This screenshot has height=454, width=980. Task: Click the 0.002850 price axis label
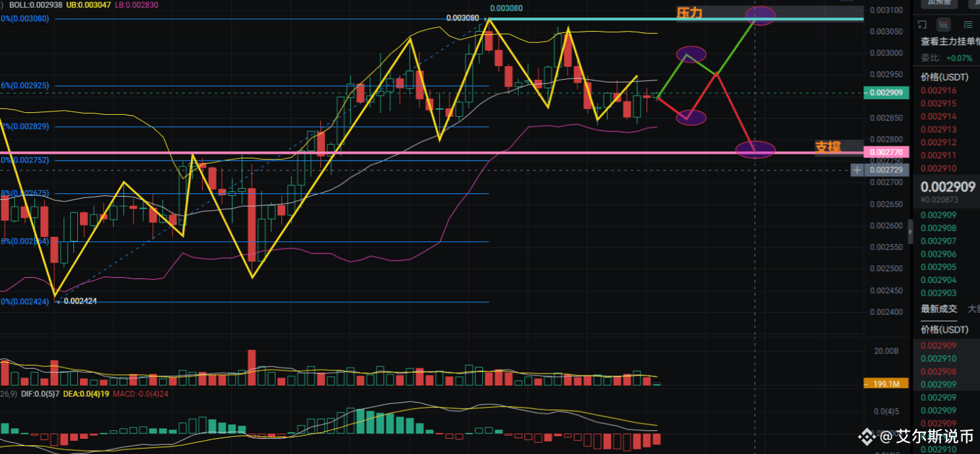coord(887,117)
